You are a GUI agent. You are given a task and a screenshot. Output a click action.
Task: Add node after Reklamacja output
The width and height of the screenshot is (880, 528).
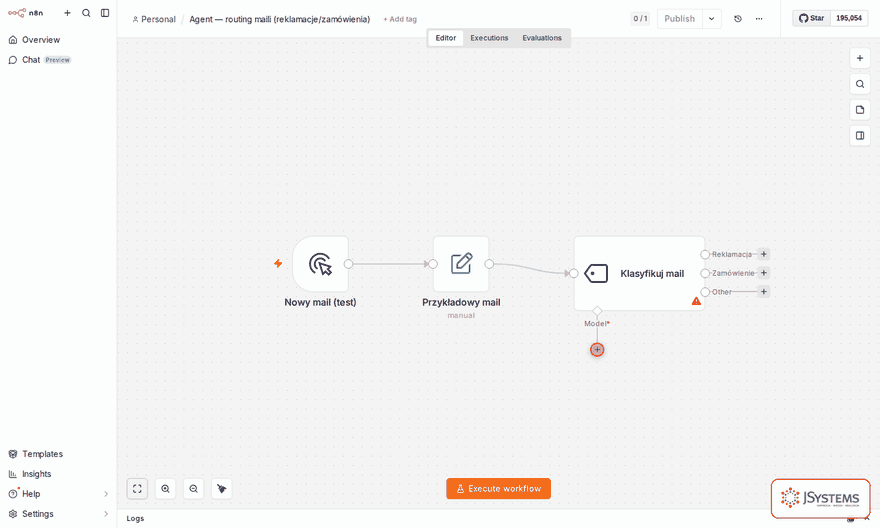763,254
